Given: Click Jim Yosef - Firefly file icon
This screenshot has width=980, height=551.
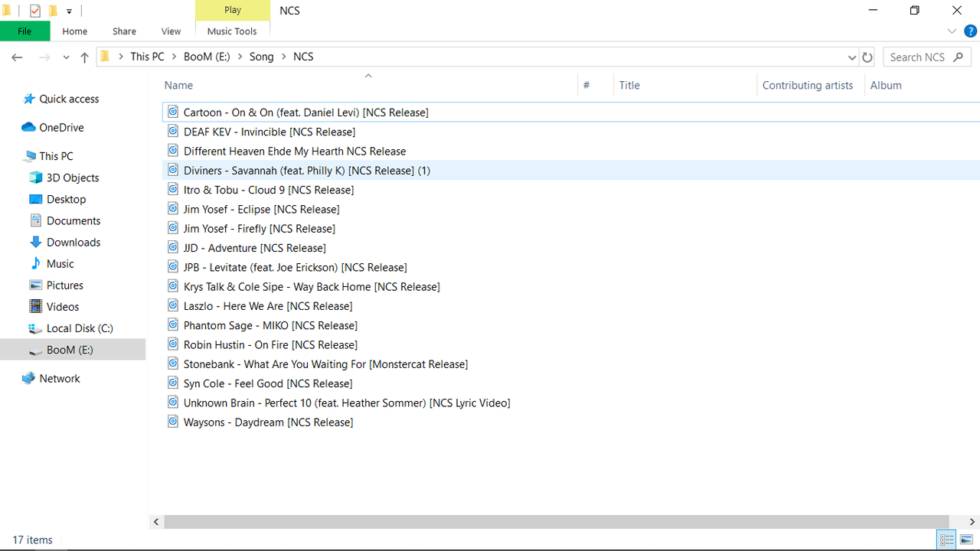Looking at the screenshot, I should [x=173, y=228].
